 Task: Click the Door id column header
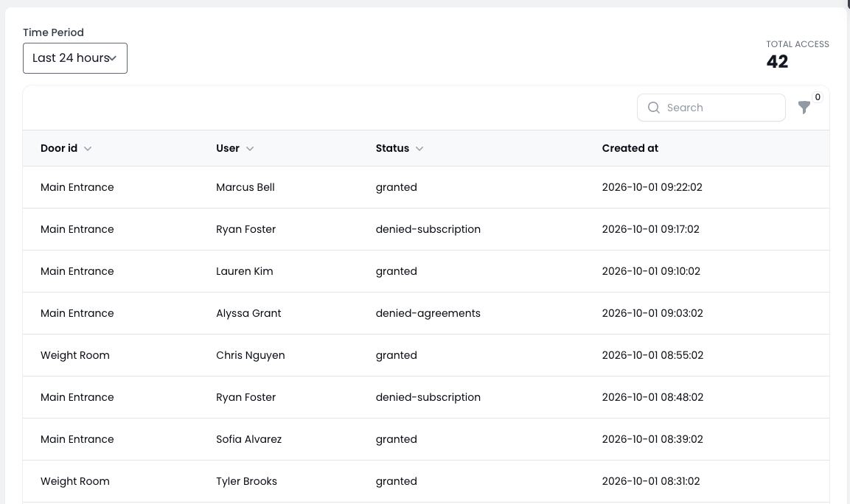59,148
